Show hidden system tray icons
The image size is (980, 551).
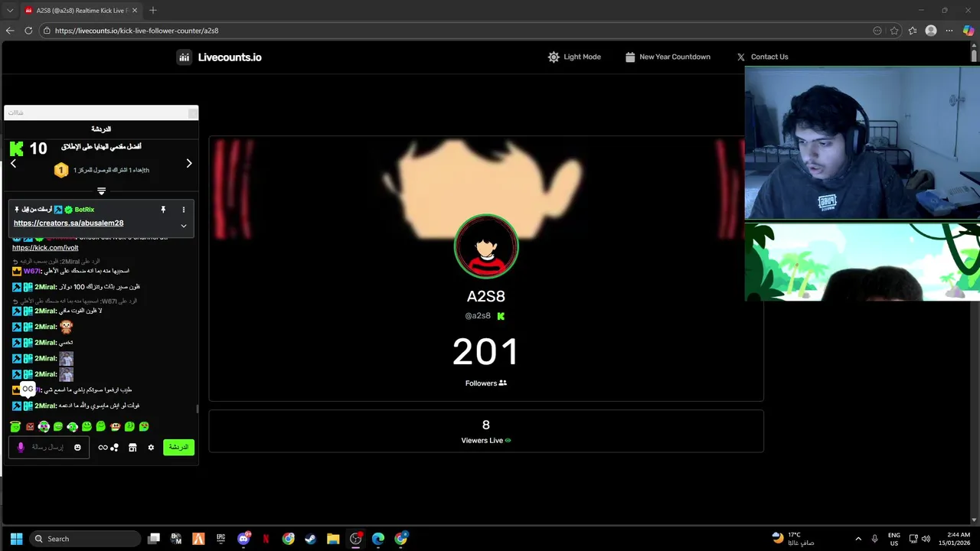click(x=857, y=539)
